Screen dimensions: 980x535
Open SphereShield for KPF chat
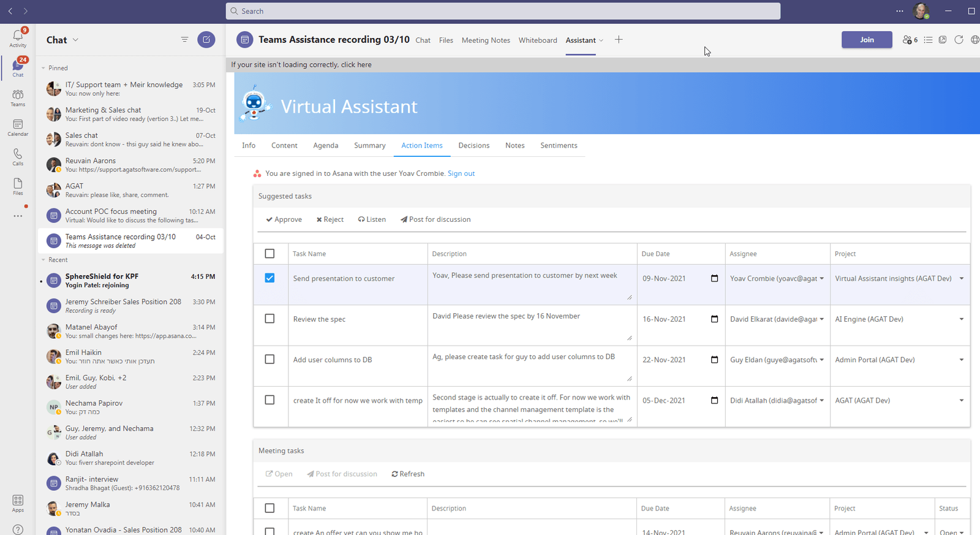(x=130, y=281)
